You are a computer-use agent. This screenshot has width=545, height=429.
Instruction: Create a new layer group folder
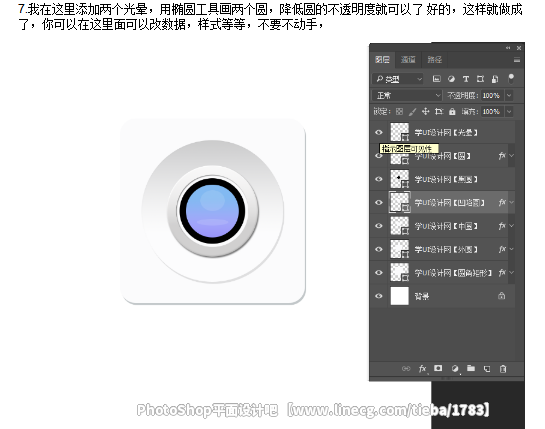pos(471,368)
